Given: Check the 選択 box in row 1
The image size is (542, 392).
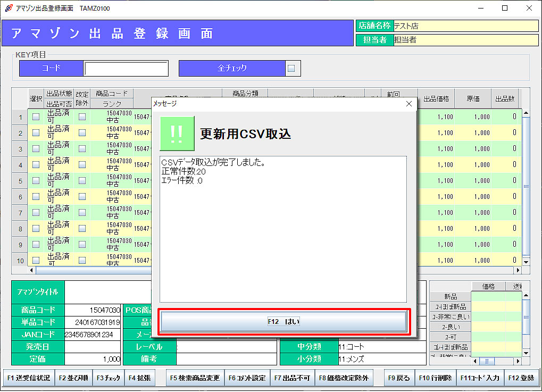Looking at the screenshot, I should point(36,118).
